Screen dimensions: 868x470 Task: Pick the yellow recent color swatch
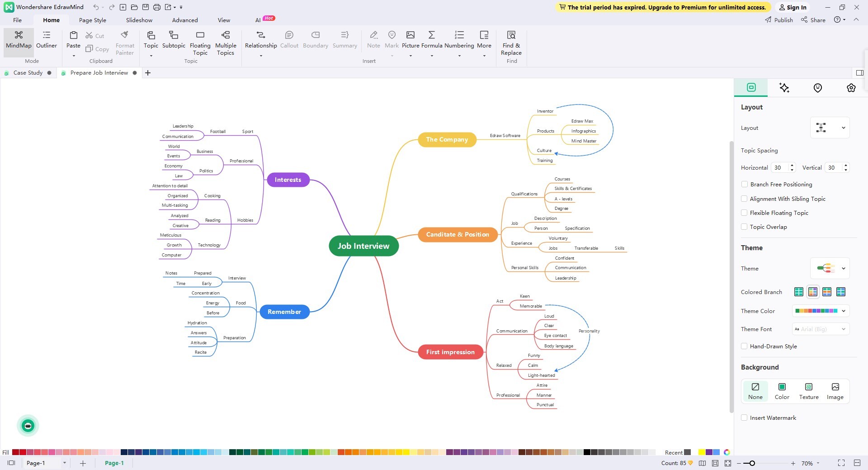point(702,452)
